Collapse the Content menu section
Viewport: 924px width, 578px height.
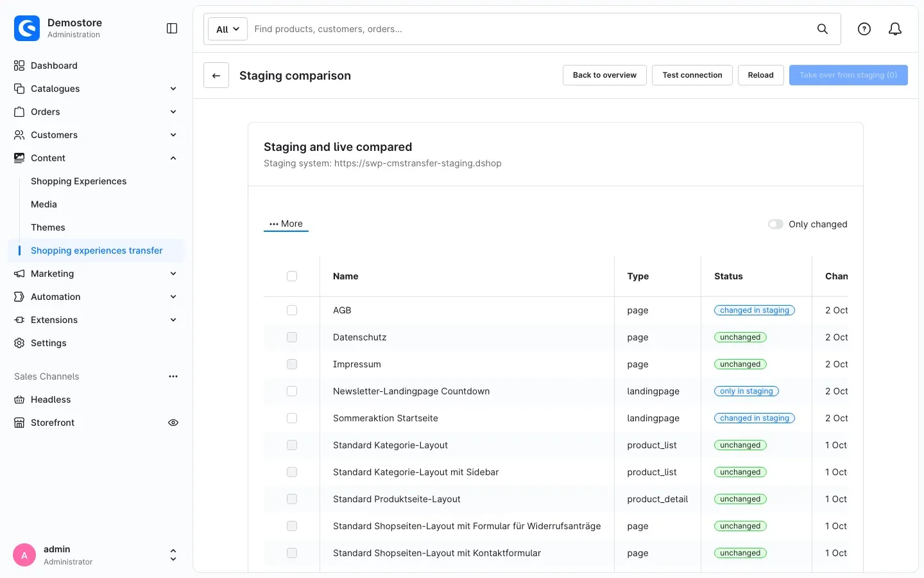point(173,158)
